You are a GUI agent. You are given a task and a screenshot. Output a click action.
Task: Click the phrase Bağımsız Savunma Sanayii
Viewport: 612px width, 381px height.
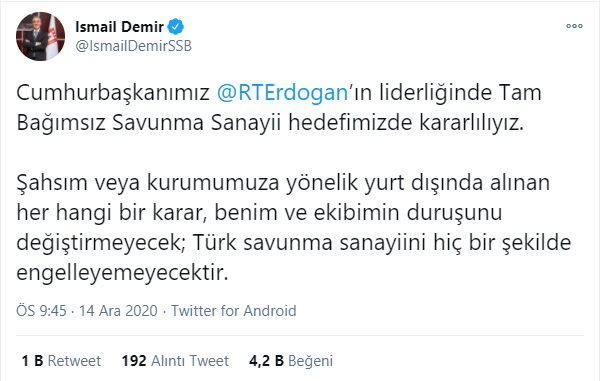coord(149,123)
